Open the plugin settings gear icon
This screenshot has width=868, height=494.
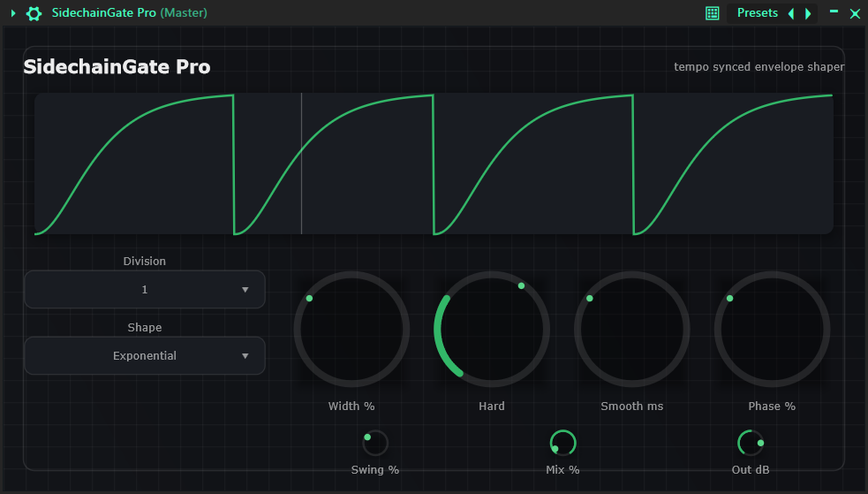(x=34, y=13)
